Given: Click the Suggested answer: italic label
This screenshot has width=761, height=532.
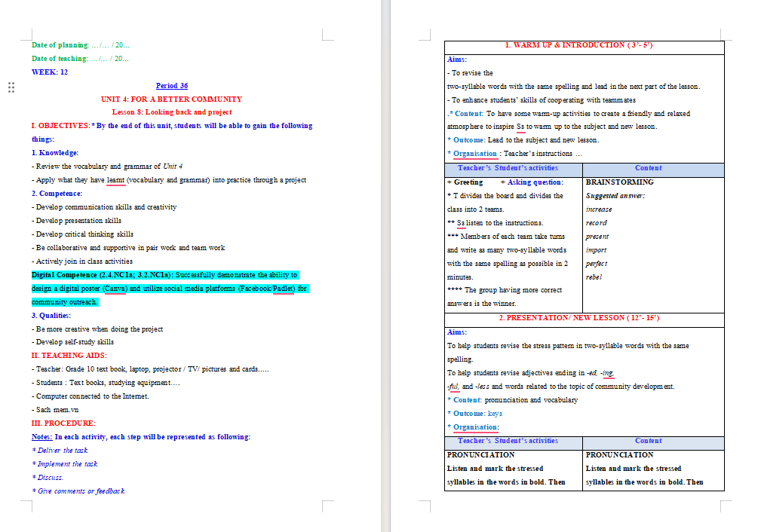Looking at the screenshot, I should [x=615, y=196].
